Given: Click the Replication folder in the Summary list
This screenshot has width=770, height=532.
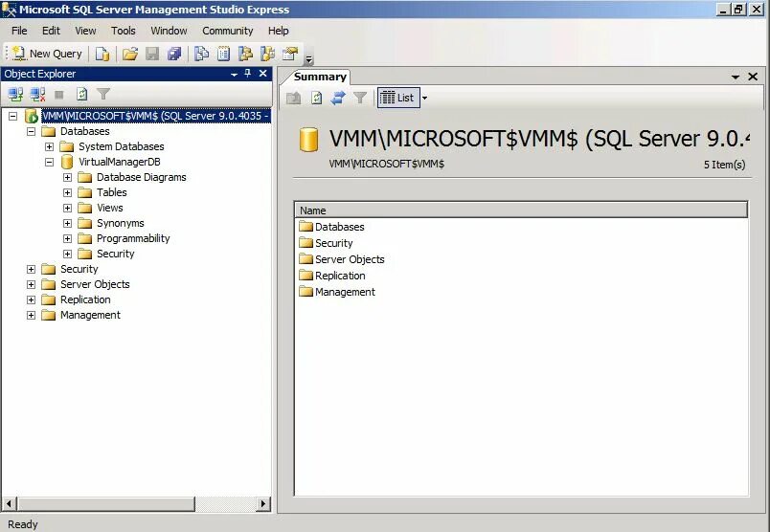Looking at the screenshot, I should [x=340, y=276].
